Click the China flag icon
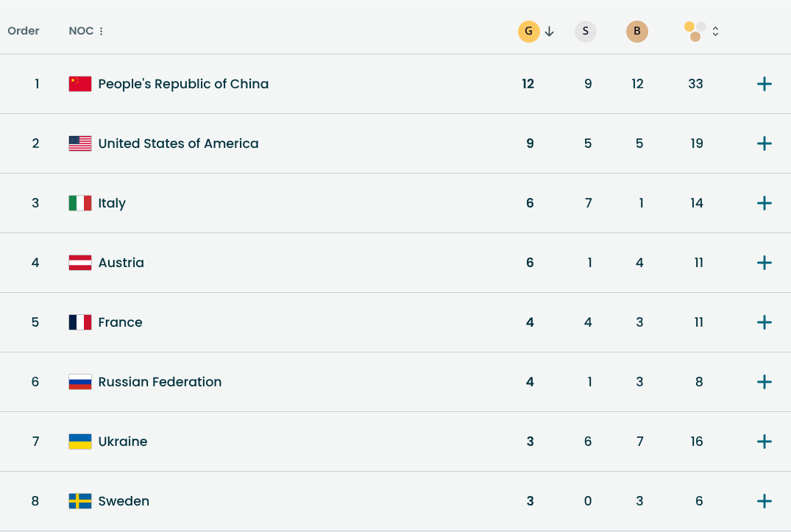The width and height of the screenshot is (791, 532). pyautogui.click(x=81, y=83)
